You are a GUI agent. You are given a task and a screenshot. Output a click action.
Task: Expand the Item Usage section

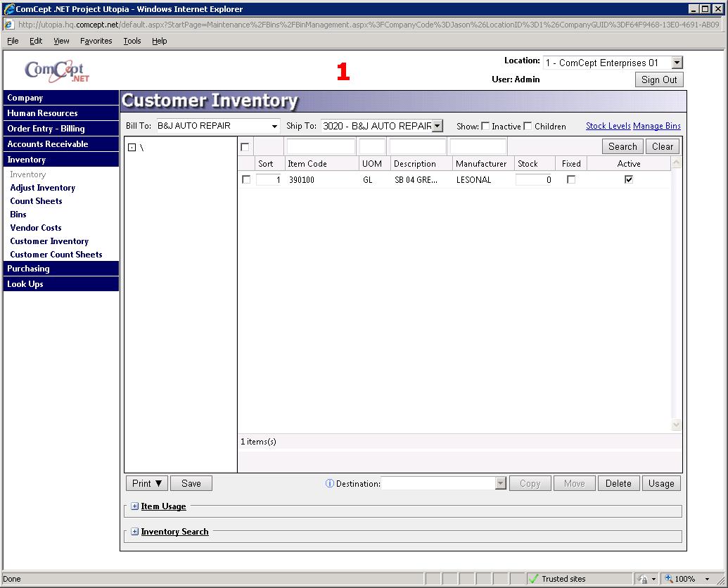point(135,506)
